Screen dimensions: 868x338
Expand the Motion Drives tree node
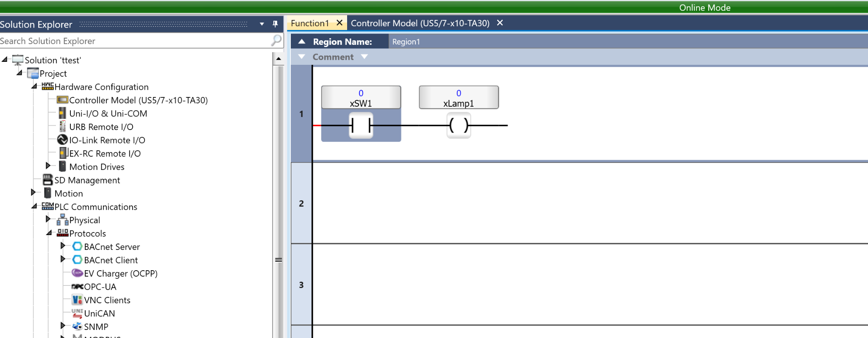tap(48, 166)
